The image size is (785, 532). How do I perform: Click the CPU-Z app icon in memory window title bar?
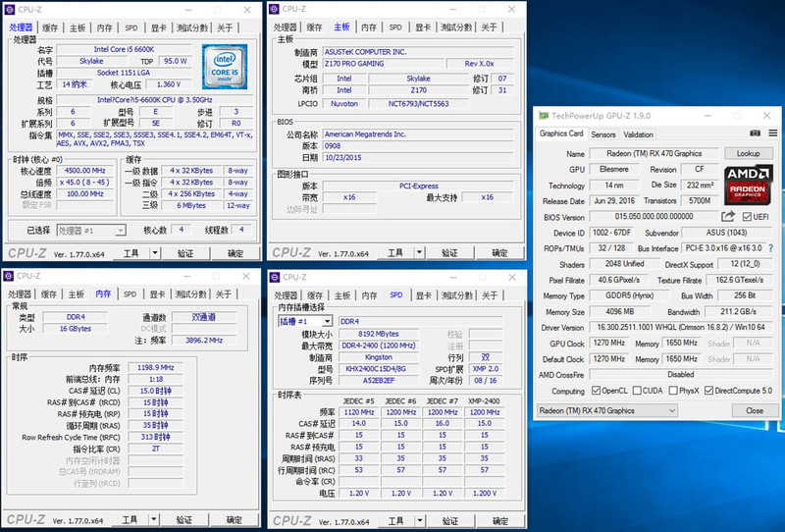(8, 276)
